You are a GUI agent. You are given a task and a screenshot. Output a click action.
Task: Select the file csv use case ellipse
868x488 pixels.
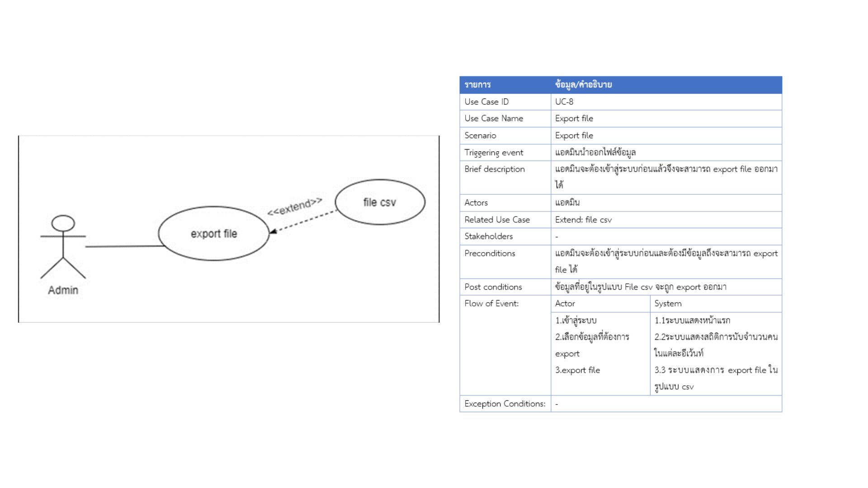[x=379, y=202]
